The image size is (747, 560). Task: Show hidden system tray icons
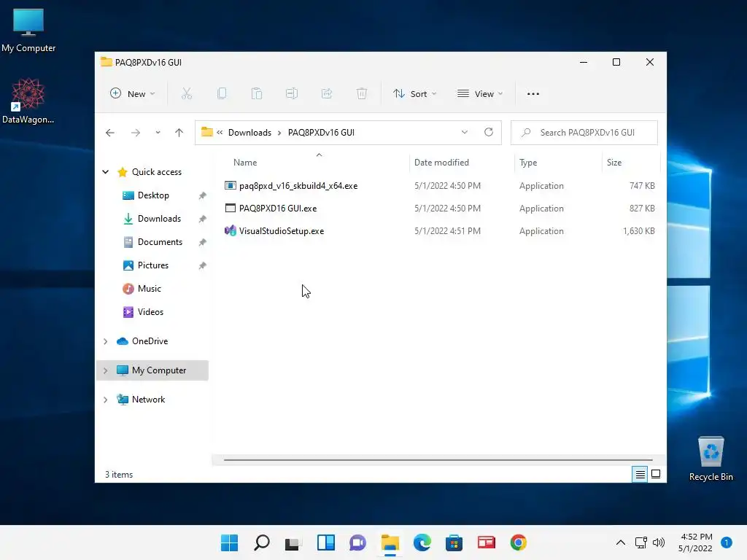tap(621, 542)
